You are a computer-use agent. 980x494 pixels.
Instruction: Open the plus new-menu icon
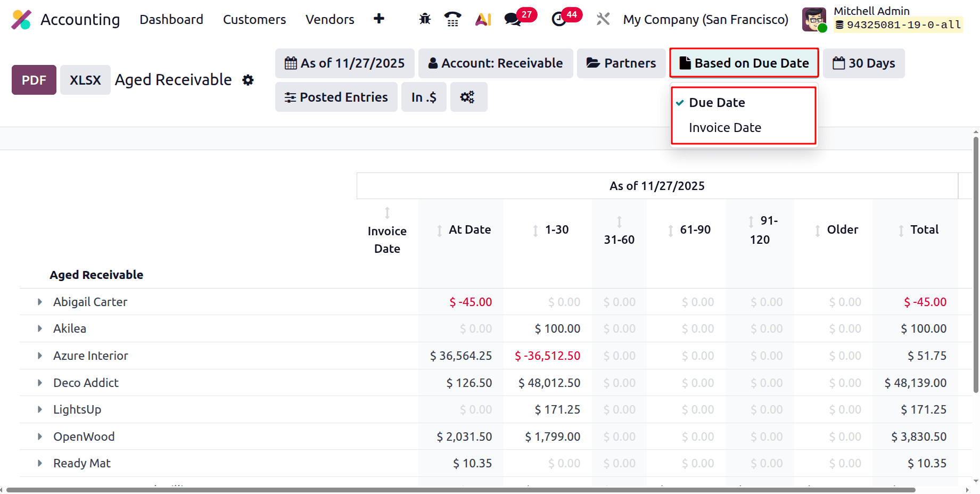coord(379,19)
